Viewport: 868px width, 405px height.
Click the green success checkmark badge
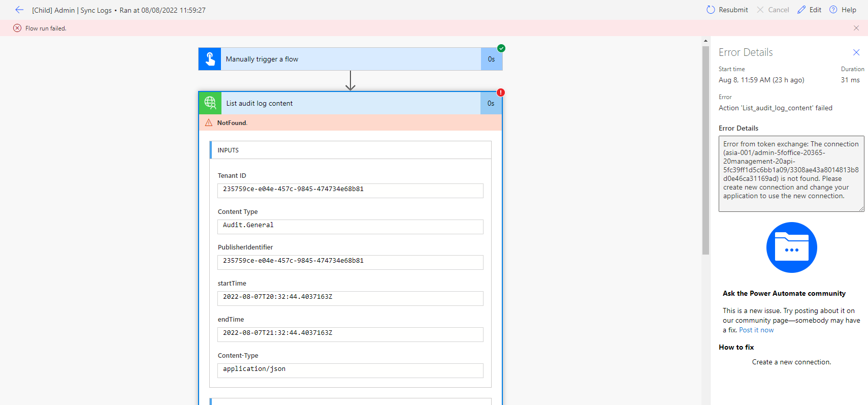click(501, 48)
